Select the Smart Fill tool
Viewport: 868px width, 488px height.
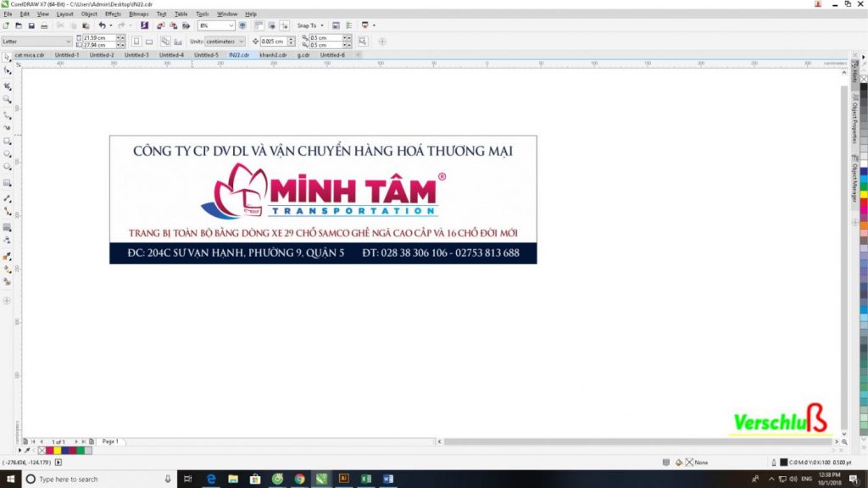click(x=7, y=282)
